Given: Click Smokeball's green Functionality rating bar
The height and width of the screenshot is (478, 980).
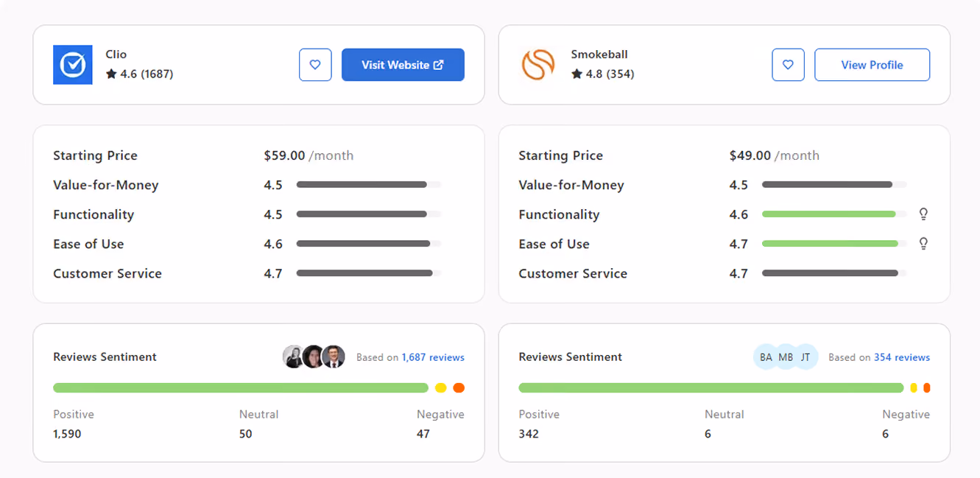Looking at the screenshot, I should coord(834,214).
